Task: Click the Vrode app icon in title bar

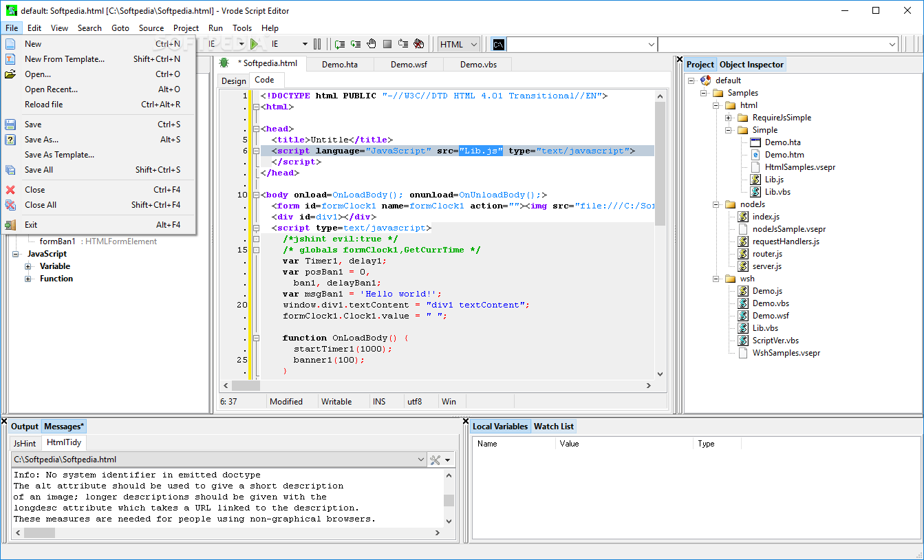Action: (11, 10)
